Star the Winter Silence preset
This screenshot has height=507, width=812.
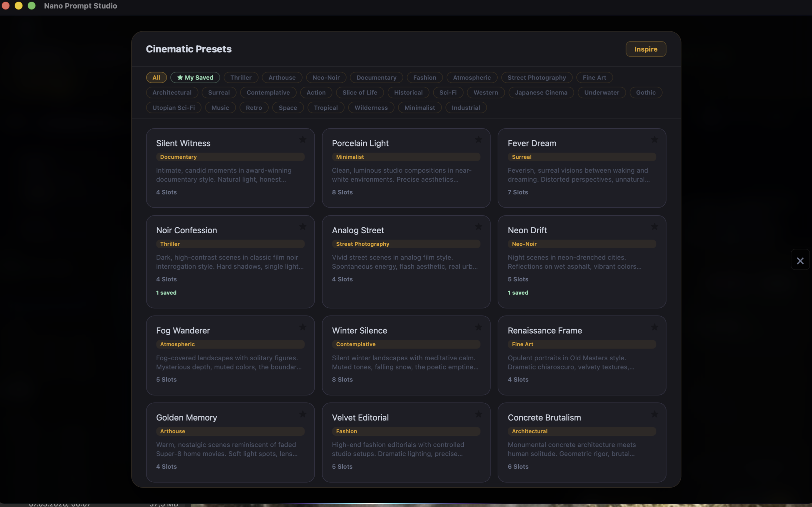pyautogui.click(x=479, y=327)
